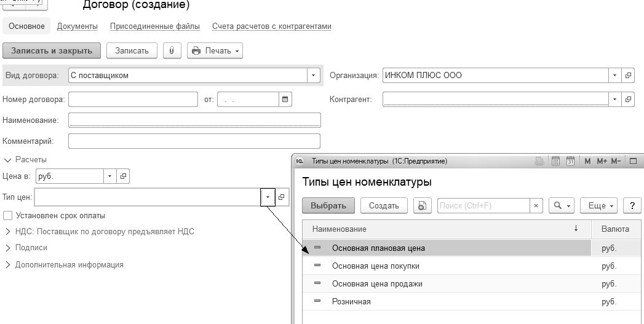Switch to the Документы tab
Image resolution: width=644 pixels, height=324 pixels.
click(78, 26)
